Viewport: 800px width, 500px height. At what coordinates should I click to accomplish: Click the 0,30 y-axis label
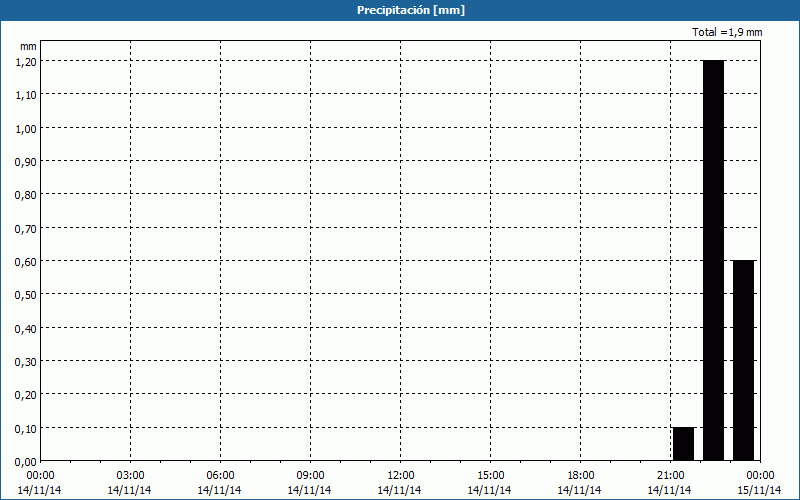click(25, 362)
